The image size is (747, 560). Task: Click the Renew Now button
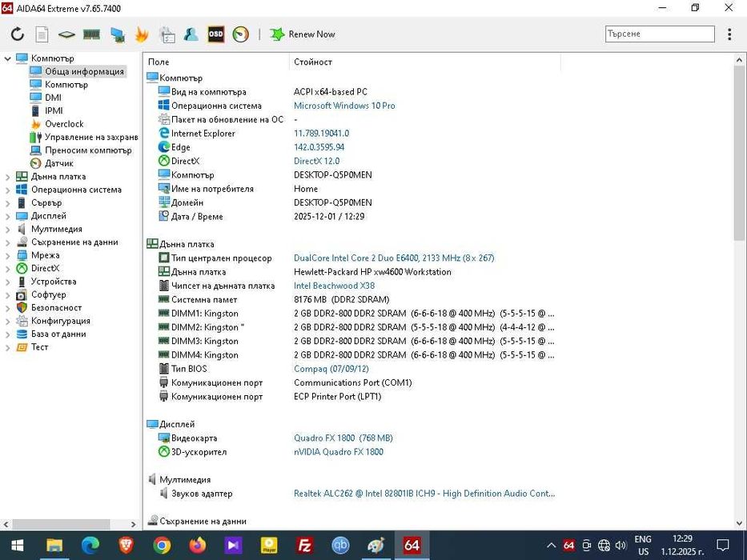tap(303, 34)
